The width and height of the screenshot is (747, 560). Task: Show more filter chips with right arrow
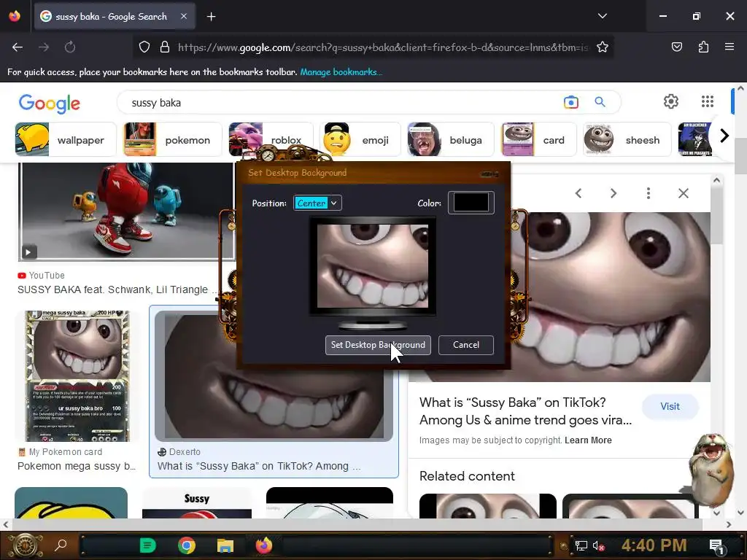724,136
